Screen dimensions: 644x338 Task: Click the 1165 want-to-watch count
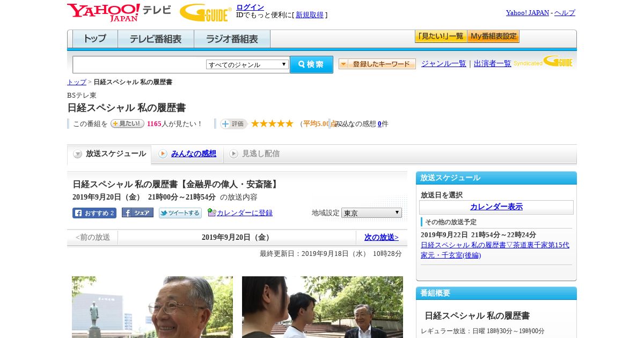coord(154,124)
